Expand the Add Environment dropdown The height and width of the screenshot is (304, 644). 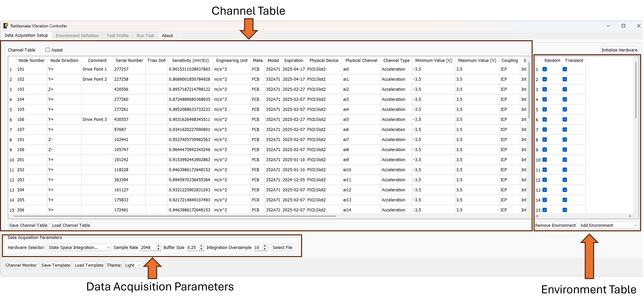609,225
